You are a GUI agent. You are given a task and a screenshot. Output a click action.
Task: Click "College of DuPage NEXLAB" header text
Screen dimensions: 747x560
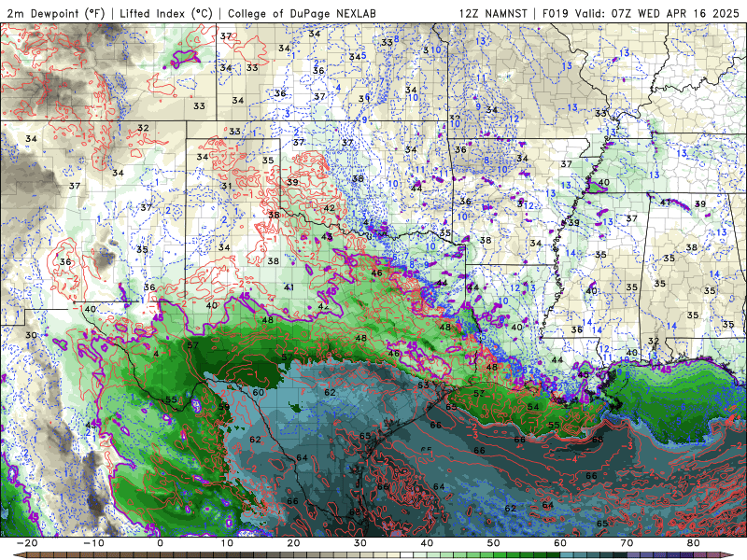(302, 13)
